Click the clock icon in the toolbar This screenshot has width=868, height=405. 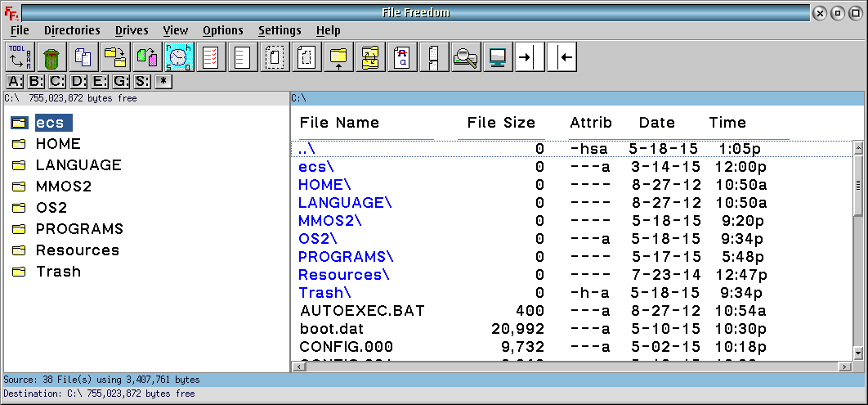[x=179, y=57]
